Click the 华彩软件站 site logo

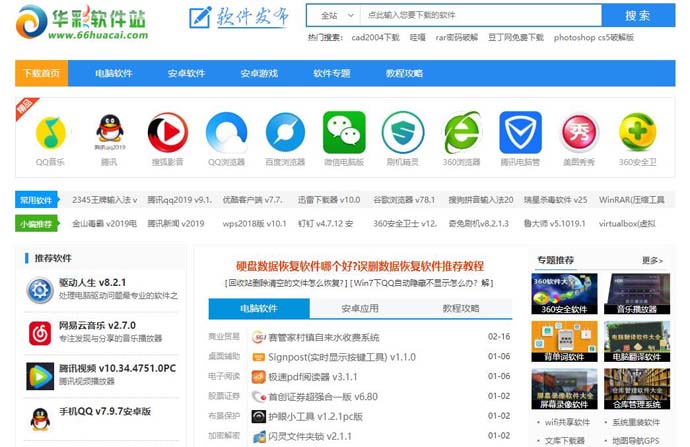click(x=82, y=22)
